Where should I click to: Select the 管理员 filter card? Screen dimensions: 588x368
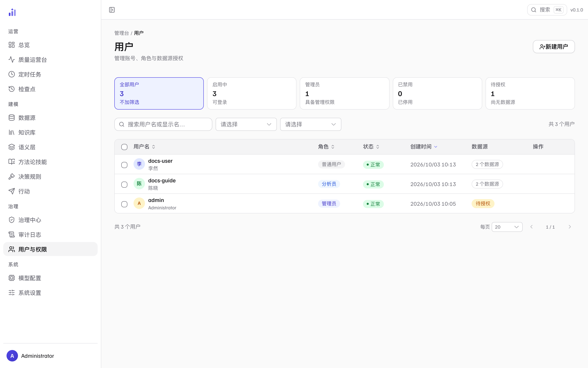click(344, 93)
